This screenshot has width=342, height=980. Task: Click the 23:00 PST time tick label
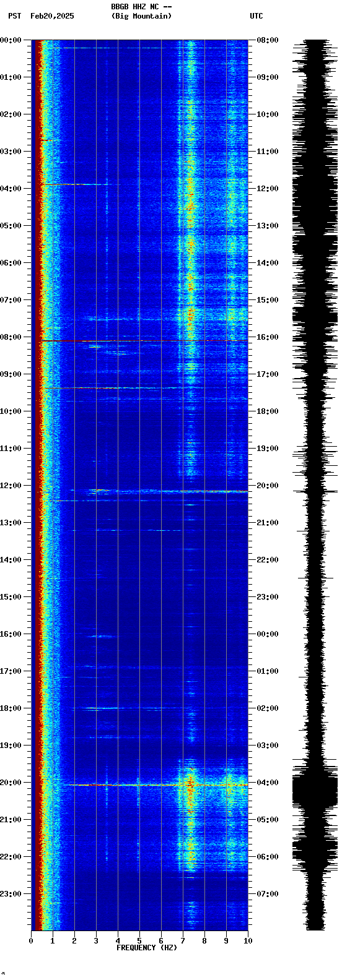11,894
